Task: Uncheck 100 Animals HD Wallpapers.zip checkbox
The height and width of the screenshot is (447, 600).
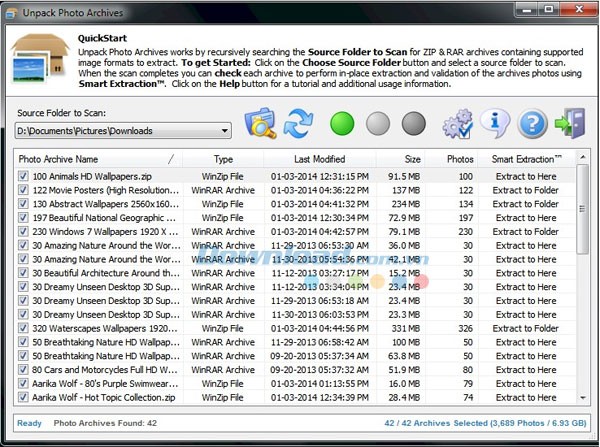Action: (23, 176)
